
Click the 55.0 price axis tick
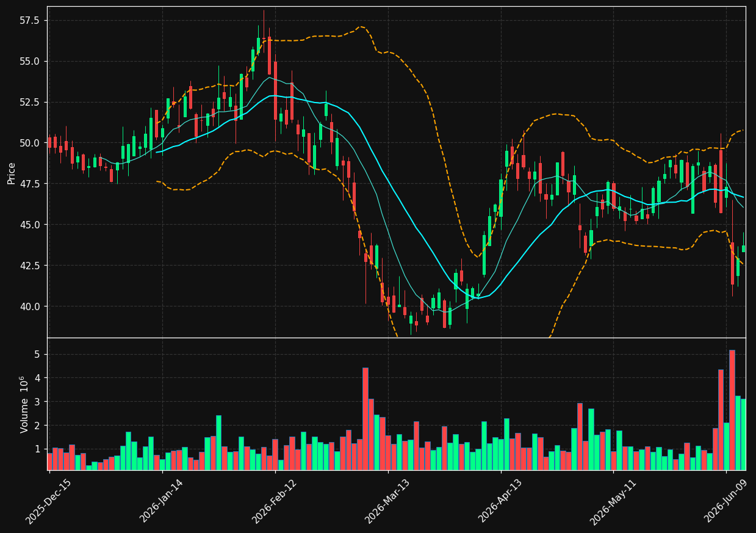click(x=30, y=61)
